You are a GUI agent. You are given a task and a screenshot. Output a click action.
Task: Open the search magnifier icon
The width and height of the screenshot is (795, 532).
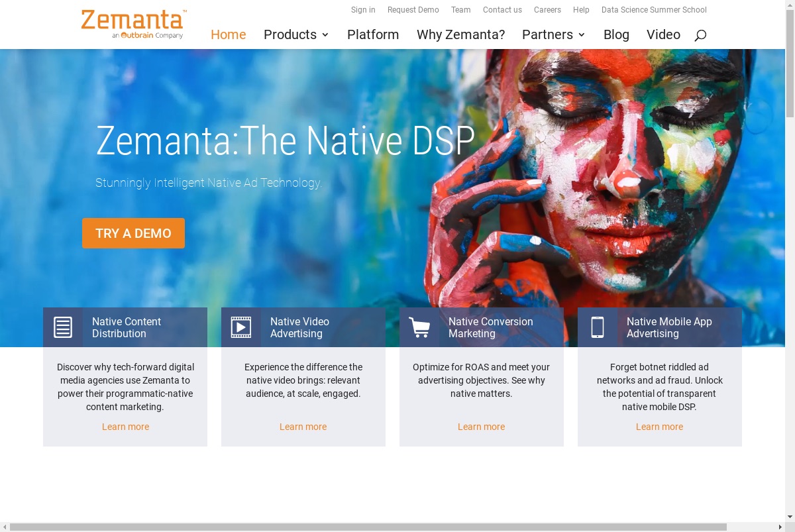point(700,35)
